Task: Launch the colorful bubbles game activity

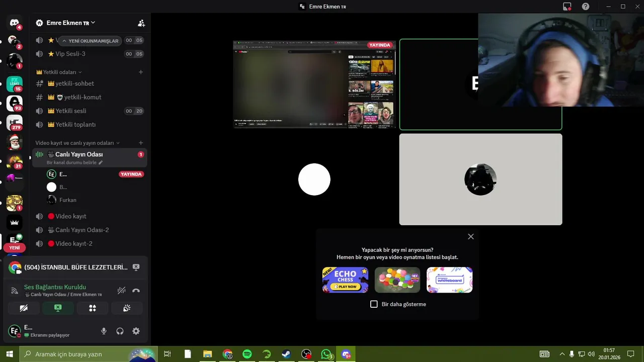Action: pos(397,280)
